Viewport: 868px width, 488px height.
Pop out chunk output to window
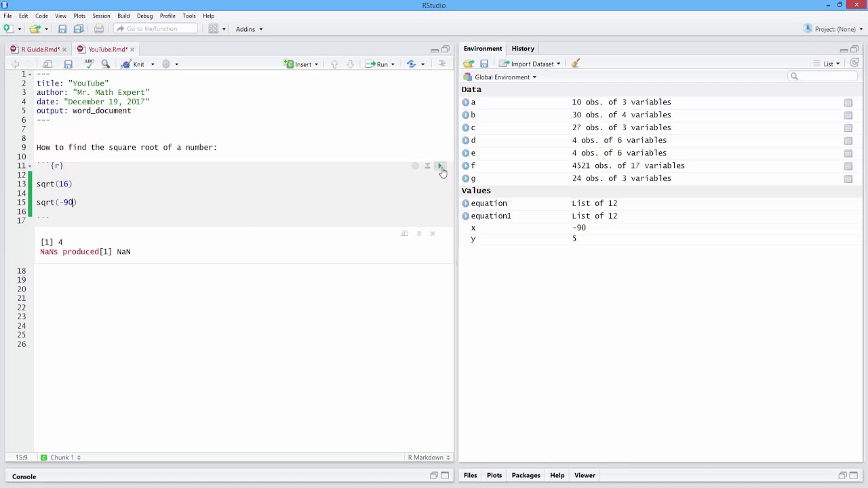coord(404,234)
